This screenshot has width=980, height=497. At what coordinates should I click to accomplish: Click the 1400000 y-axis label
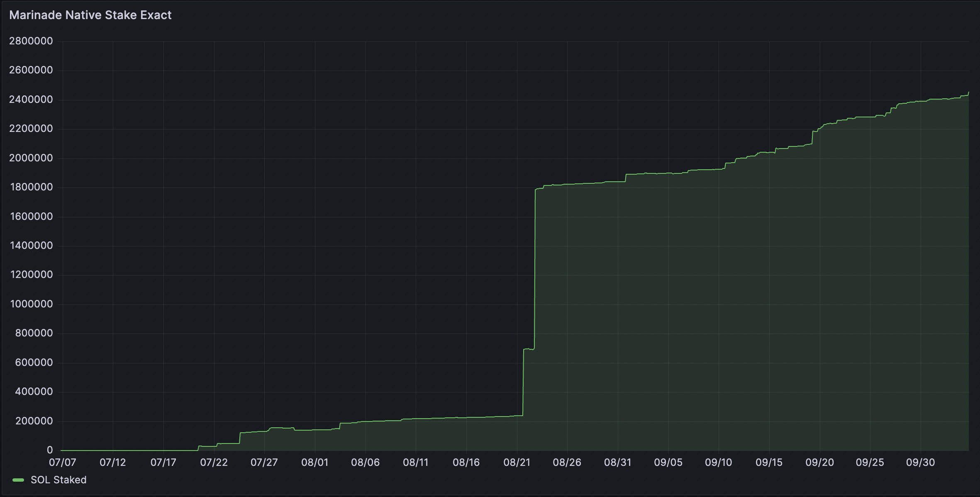pos(31,246)
